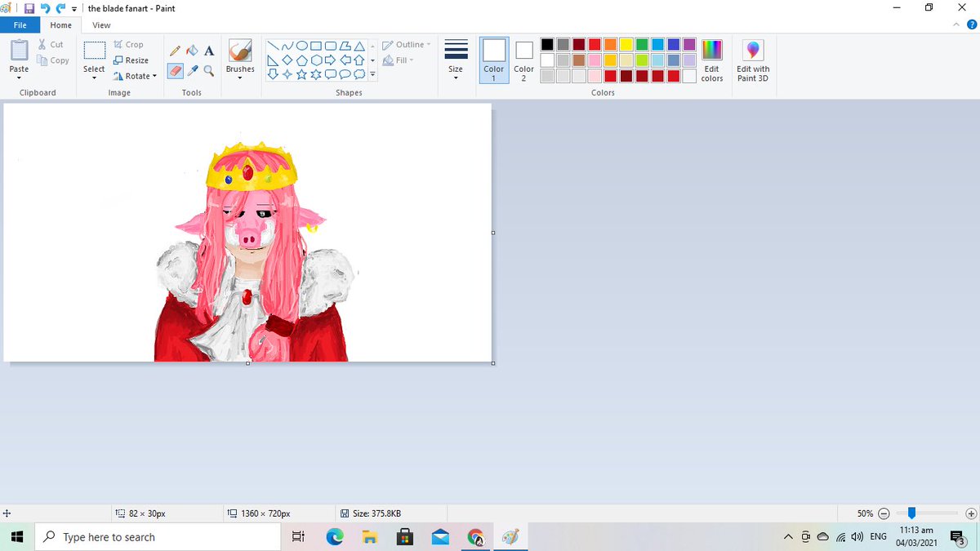Open the Brushes dropdown arrow

240,78
